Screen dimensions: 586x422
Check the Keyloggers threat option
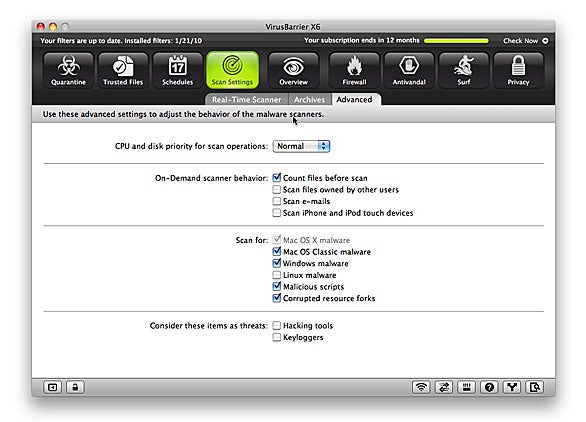277,337
